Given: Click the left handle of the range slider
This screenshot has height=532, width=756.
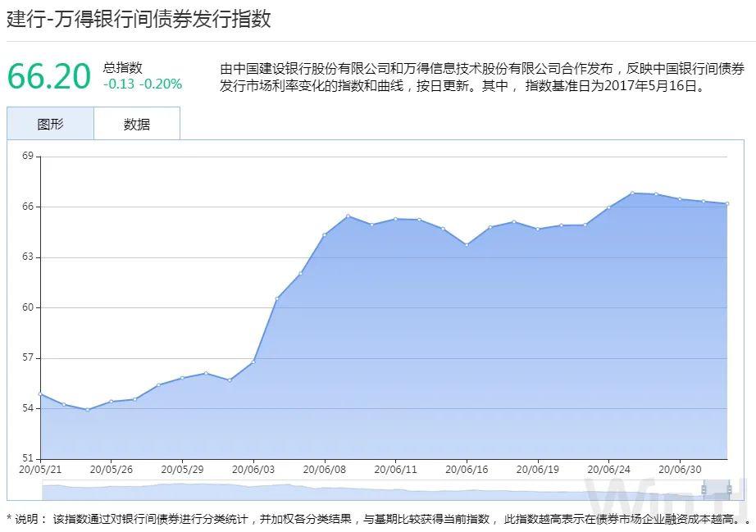Looking at the screenshot, I should click(x=704, y=489).
